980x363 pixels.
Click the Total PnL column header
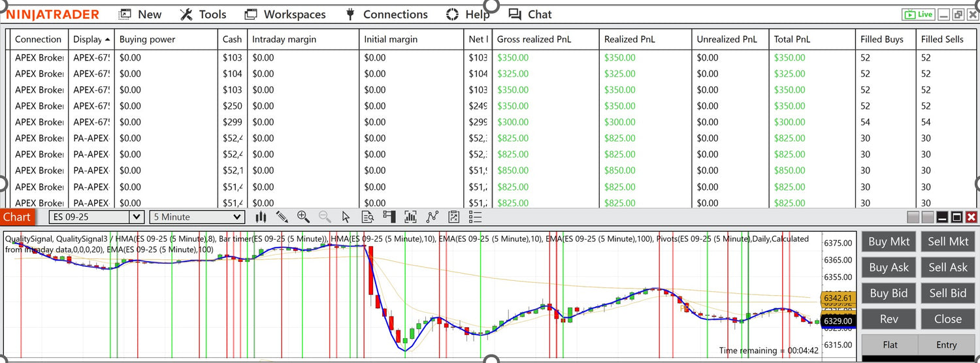point(812,39)
